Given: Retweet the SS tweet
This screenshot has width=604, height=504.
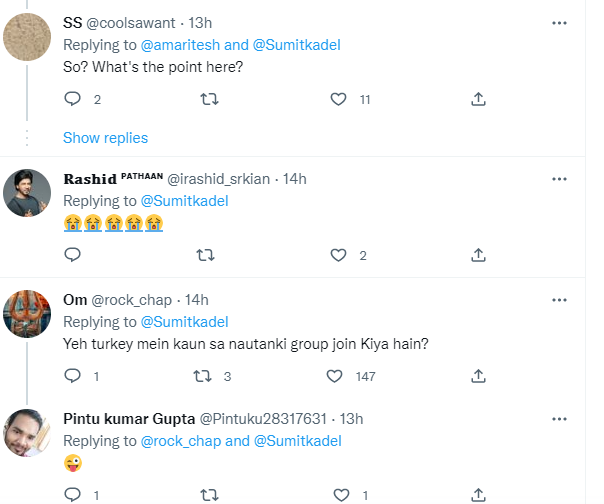Looking at the screenshot, I should click(x=208, y=99).
